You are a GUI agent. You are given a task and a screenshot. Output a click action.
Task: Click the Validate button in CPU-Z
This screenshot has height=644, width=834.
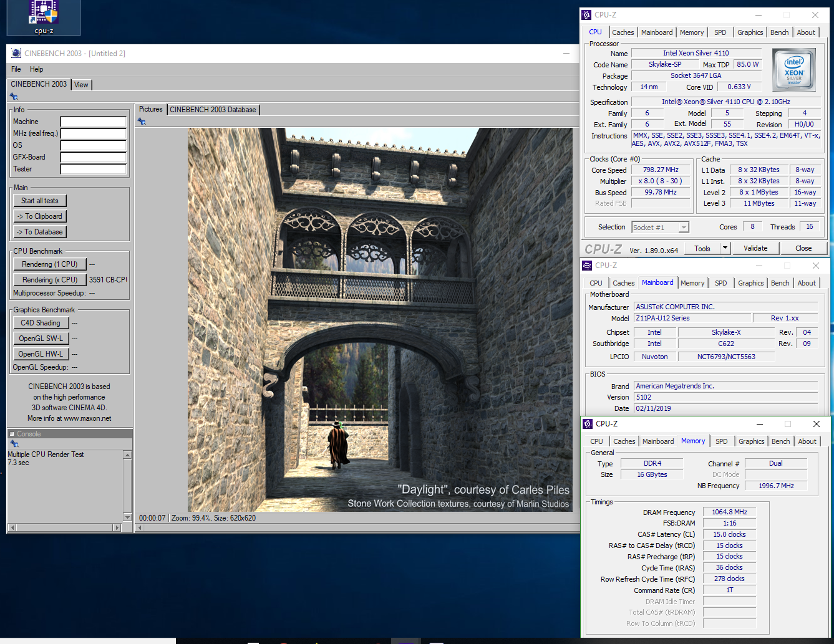[755, 248]
